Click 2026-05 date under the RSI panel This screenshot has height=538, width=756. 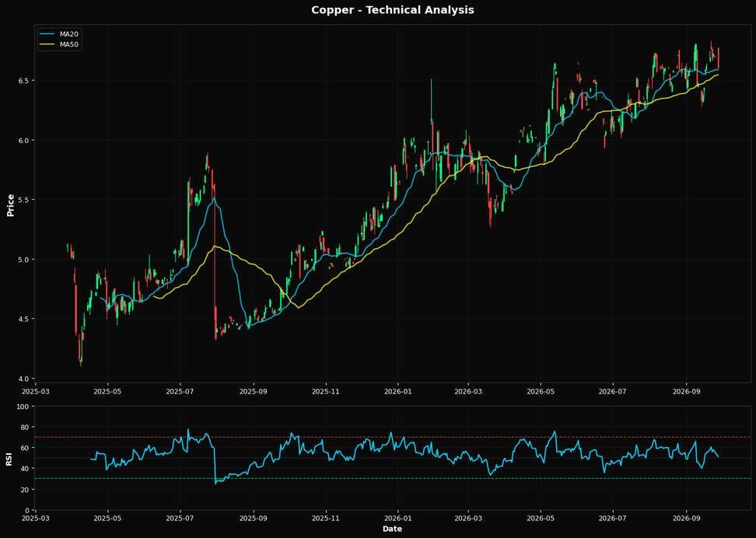541,519
